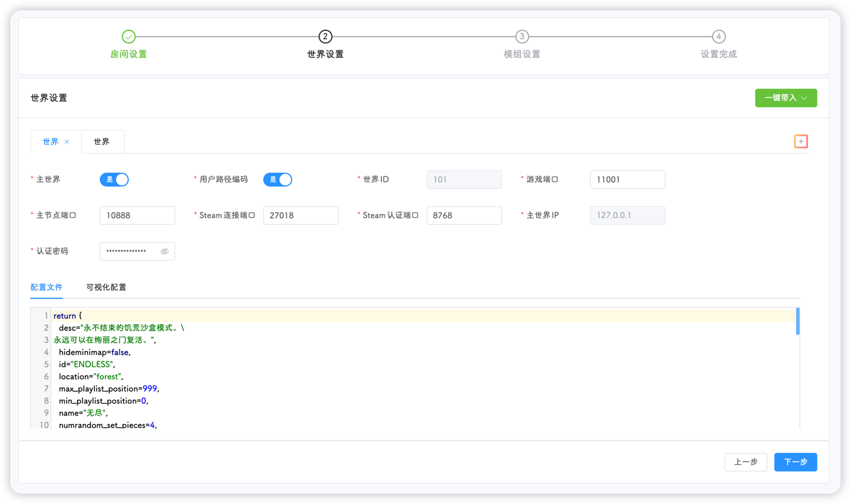Focus the 主节点端口 field showing 10888
Viewport: 851px width, 504px height.
coord(137,216)
